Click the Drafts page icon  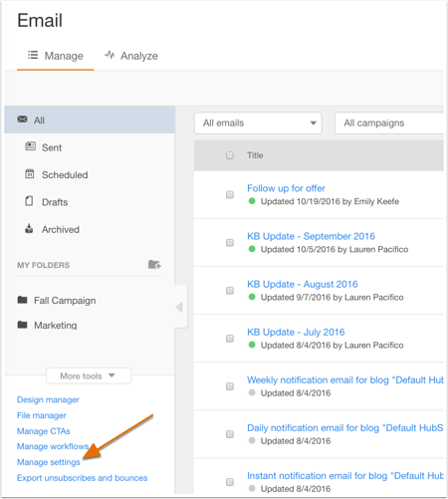[x=29, y=201]
